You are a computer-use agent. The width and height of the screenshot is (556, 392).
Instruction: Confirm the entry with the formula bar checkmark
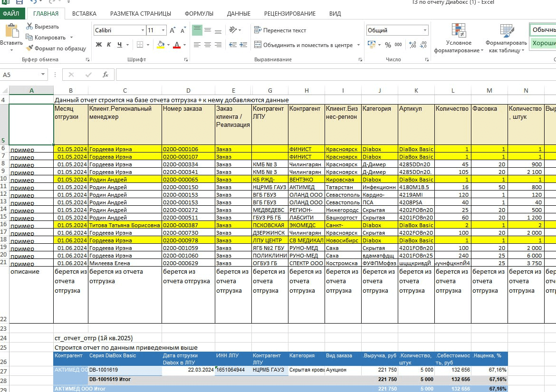coord(88,75)
